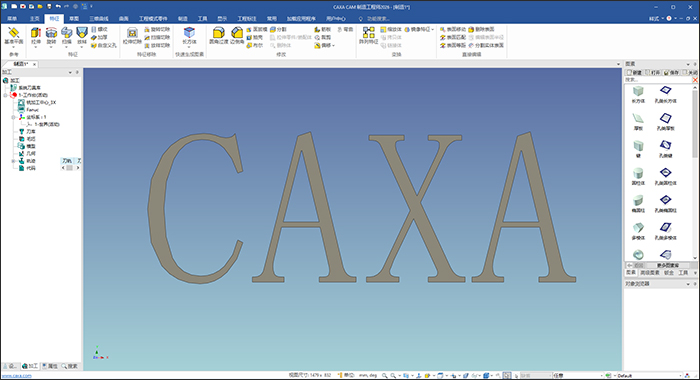Click the 缩放体 scale body tool
The image size is (700, 380).
391,29
